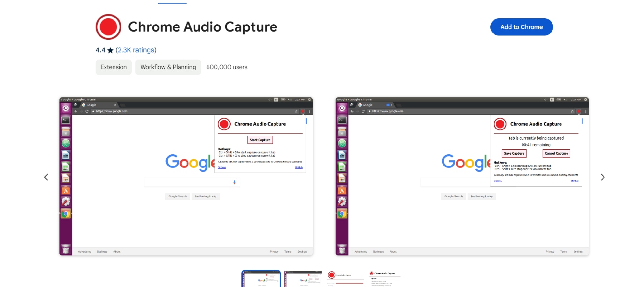Open the 2.3K ratings link
This screenshot has width=644, height=287.
[136, 50]
